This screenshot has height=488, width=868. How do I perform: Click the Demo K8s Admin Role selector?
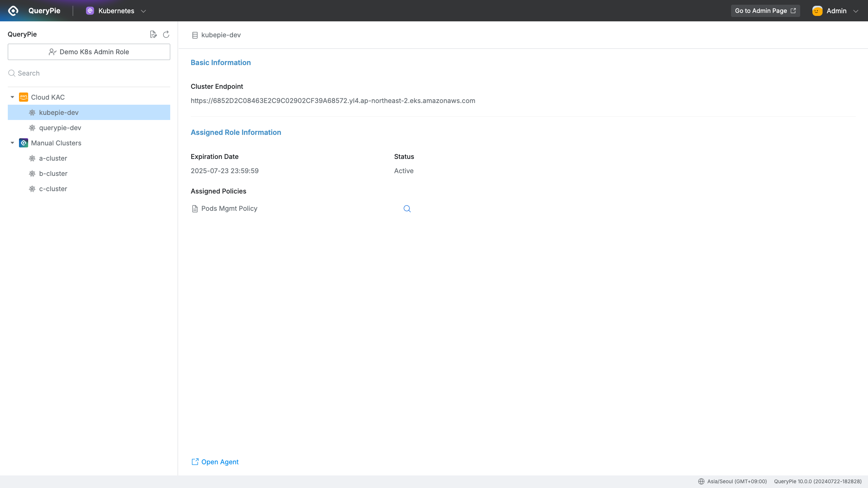coord(89,52)
